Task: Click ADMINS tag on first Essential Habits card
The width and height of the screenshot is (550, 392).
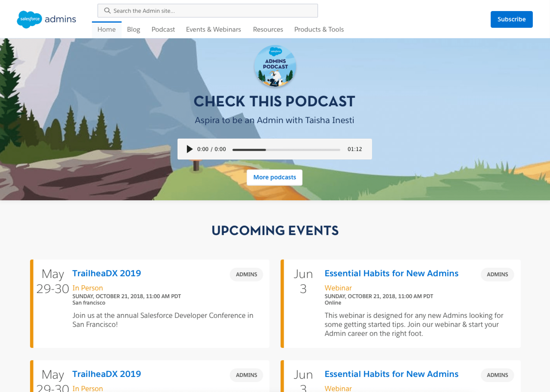Action: [497, 274]
